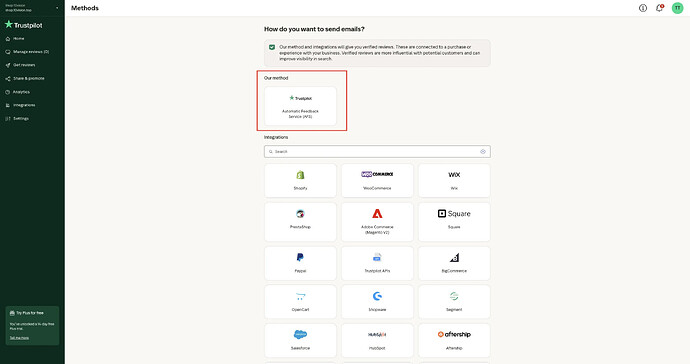Select the WooCommerce integration
This screenshot has height=364, width=690.
pyautogui.click(x=377, y=180)
